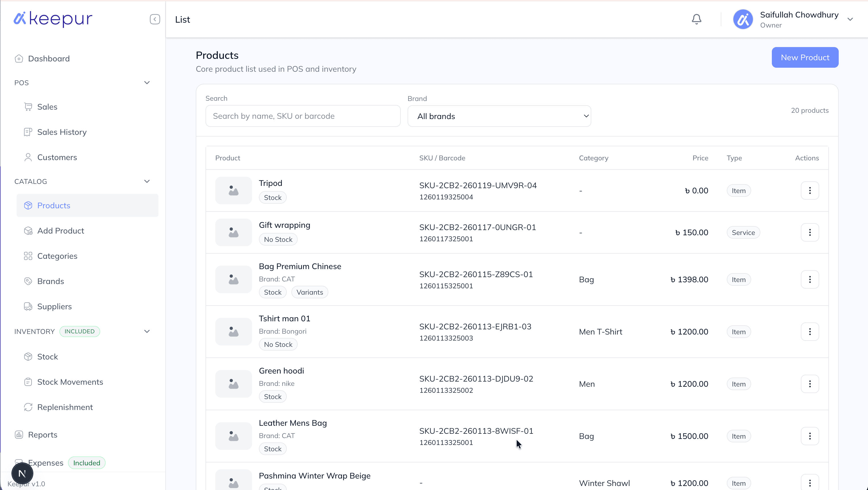Go to Dashboard

coord(49,59)
